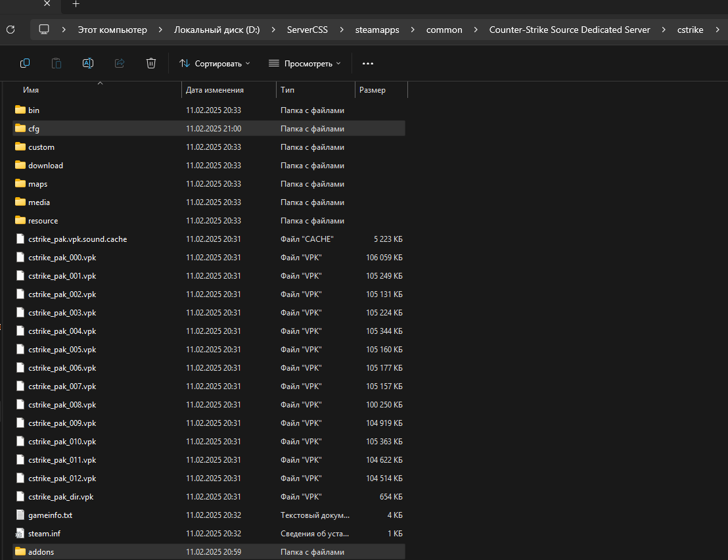Click the cstrike_pak_dir.vpk file icon
728x560 pixels.
click(20, 496)
